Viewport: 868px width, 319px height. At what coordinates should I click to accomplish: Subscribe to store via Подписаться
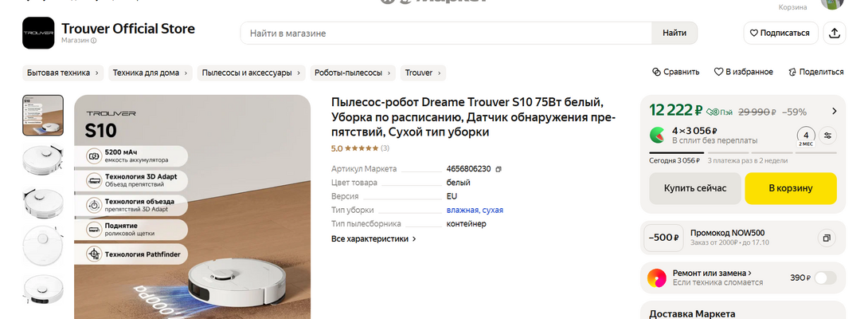click(778, 33)
